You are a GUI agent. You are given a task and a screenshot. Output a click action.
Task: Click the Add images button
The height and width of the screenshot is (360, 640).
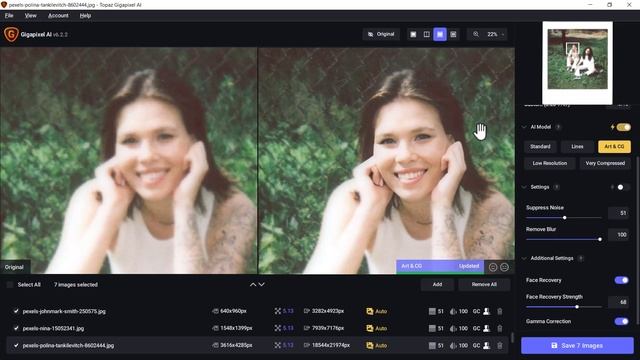437,284
